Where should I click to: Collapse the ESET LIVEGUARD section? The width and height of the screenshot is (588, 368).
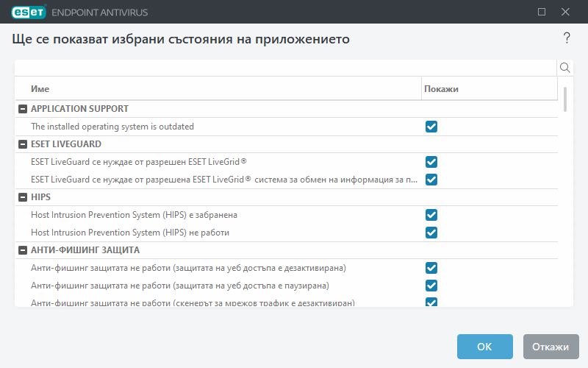pos(22,144)
